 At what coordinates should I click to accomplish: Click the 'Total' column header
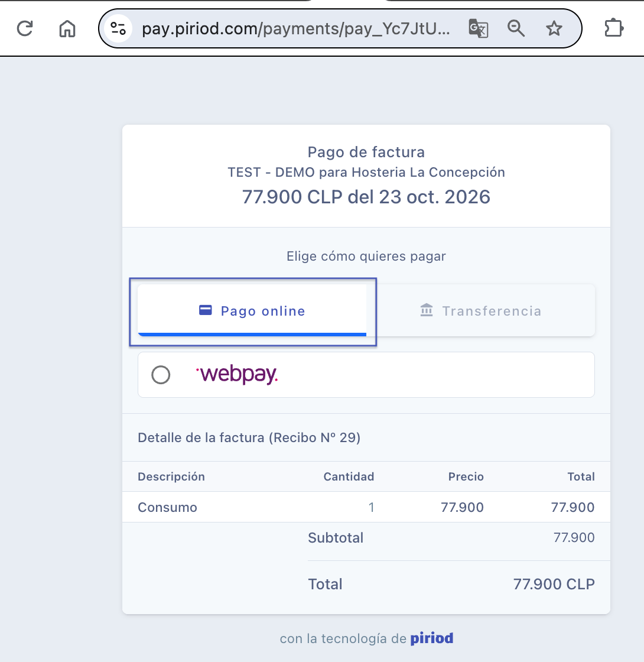pos(581,476)
